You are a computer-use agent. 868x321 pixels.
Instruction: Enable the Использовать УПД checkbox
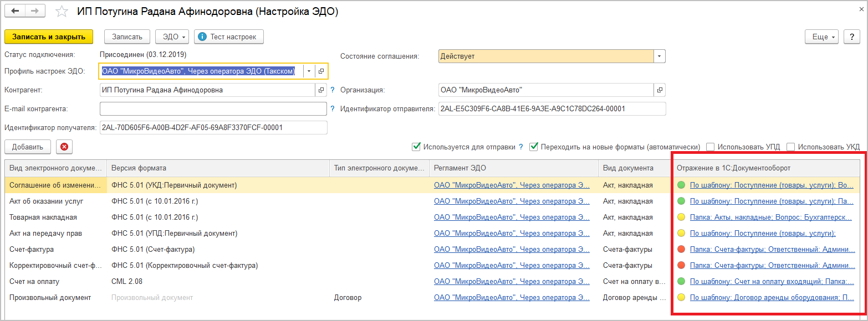pos(711,147)
